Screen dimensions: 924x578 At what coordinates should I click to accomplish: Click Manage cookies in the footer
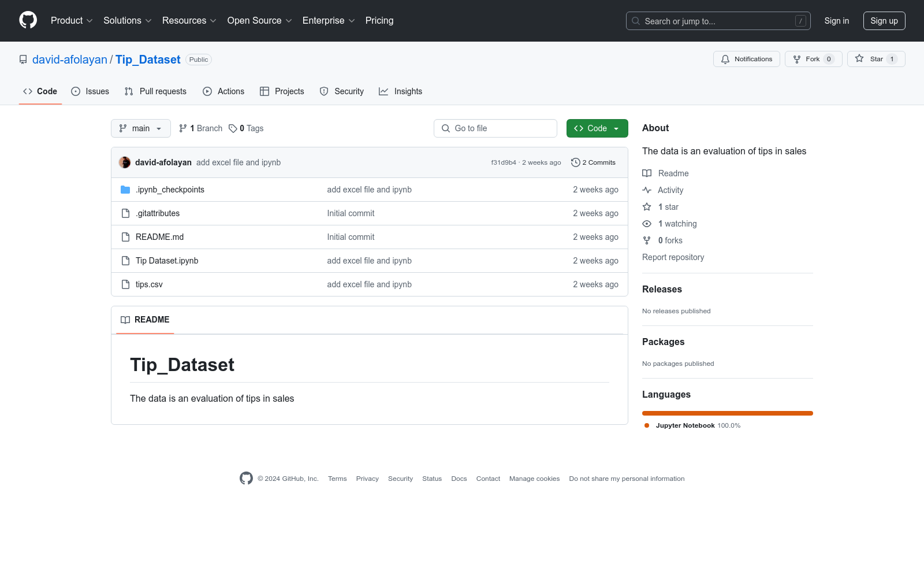534,479
